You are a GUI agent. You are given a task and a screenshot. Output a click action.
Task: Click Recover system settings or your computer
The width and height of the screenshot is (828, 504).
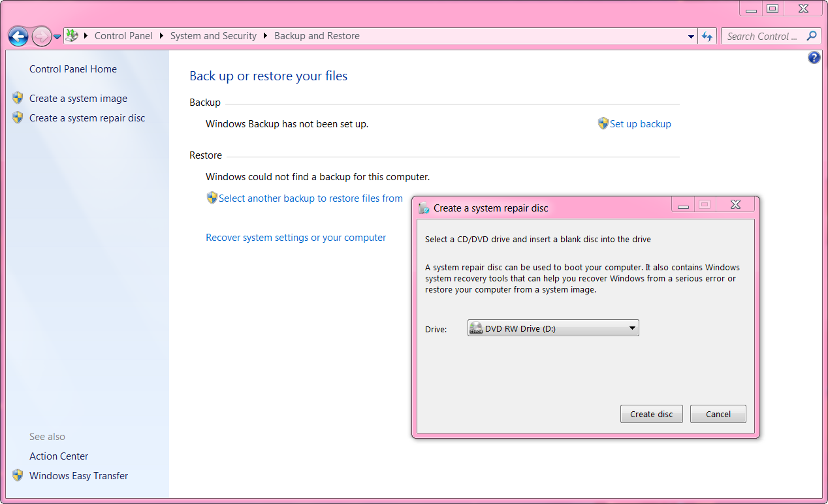[x=296, y=238]
